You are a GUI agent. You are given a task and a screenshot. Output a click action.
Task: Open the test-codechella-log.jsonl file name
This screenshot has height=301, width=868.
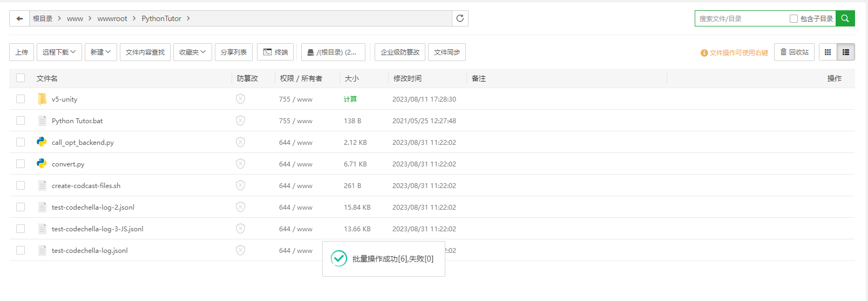[x=90, y=250]
